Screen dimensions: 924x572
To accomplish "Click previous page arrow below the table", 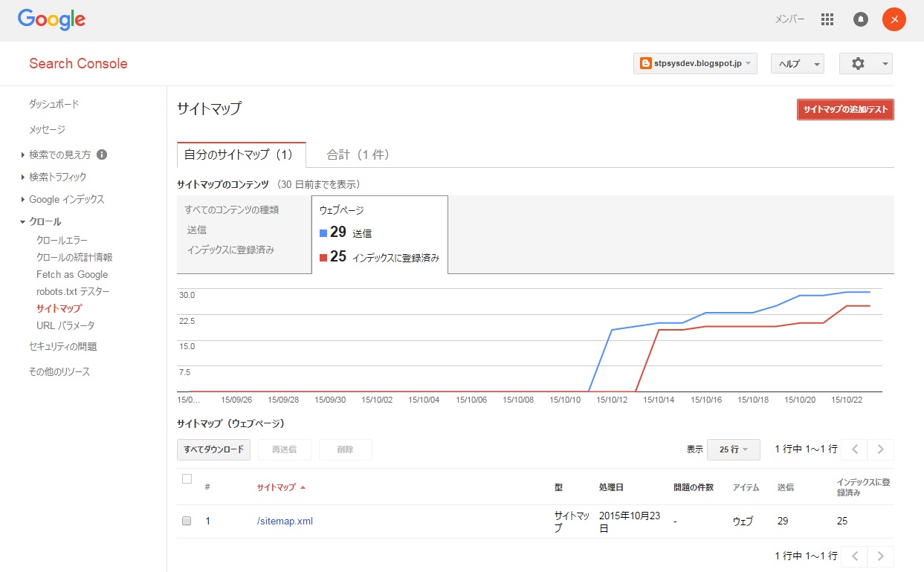I will [855, 556].
